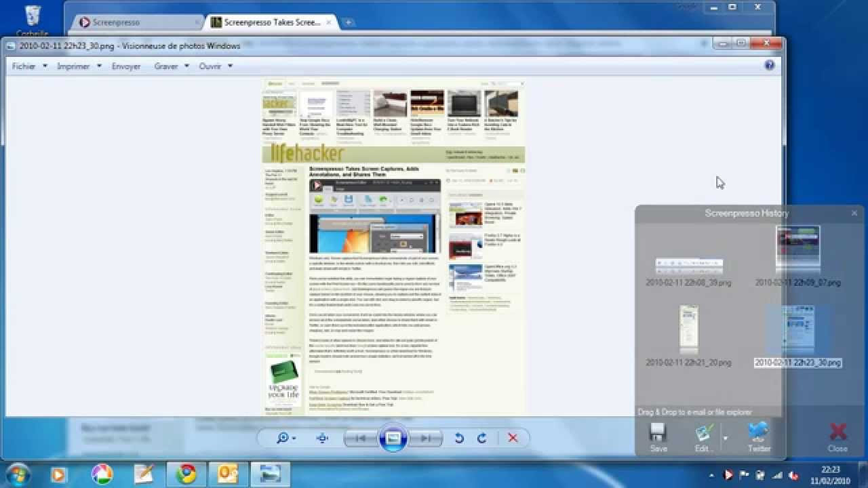Start the slideshow from the center button
Screen dimensions: 868x488
(393, 438)
